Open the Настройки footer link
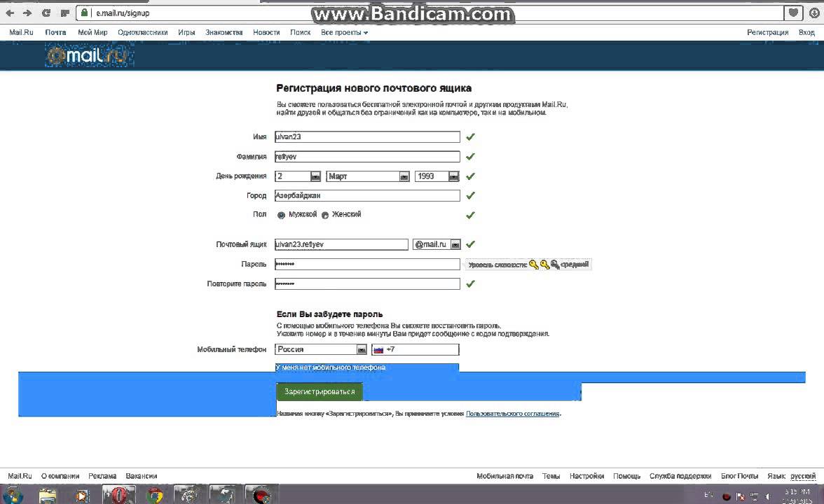824x504 pixels. (x=586, y=476)
